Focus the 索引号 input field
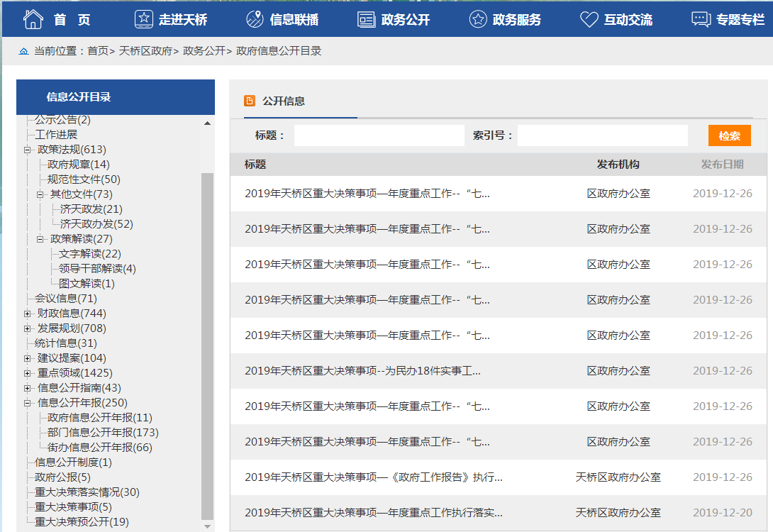 602,135
